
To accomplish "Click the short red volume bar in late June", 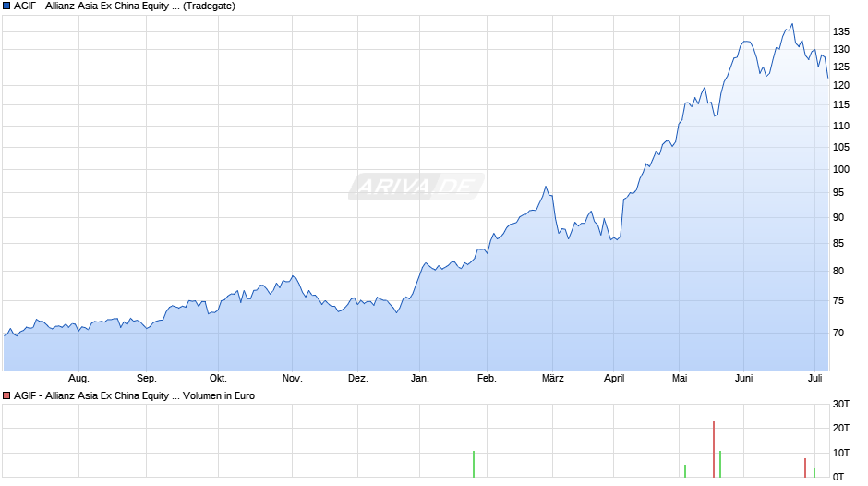I will click(x=805, y=468).
